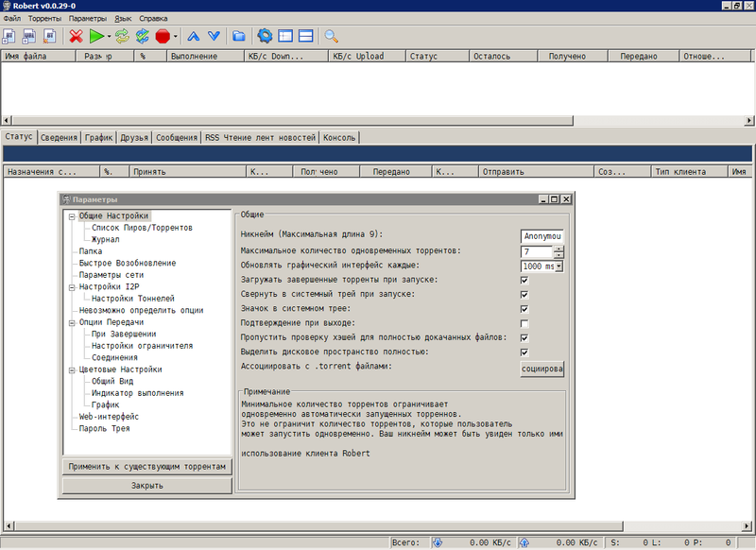Enable Подтверждение при выходе checkbox
The image size is (756, 550).
coord(524,323)
